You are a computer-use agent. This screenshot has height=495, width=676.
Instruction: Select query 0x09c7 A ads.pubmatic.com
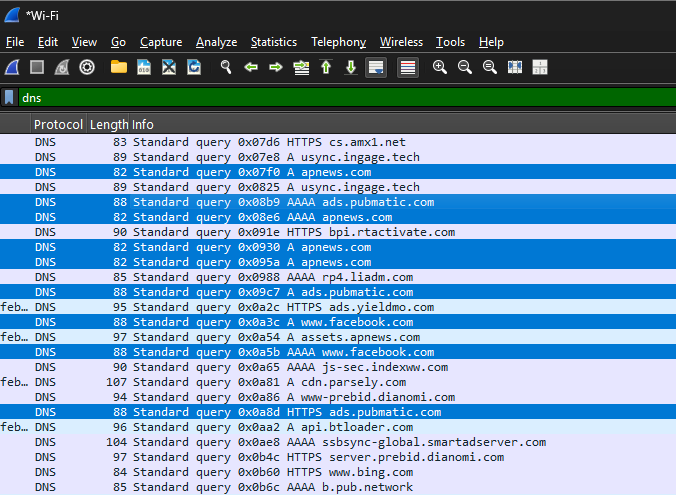[338, 292]
